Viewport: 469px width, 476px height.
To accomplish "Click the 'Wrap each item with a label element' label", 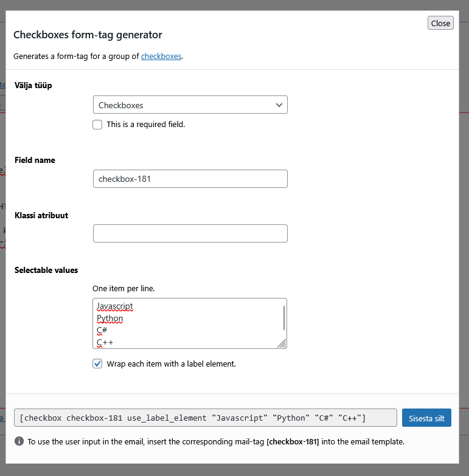I will [x=171, y=364].
